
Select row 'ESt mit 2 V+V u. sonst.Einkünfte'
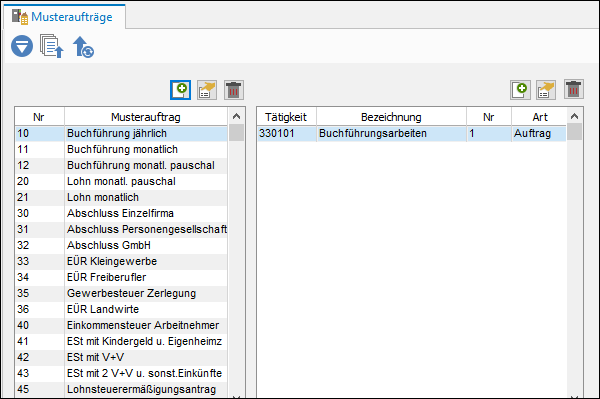(121, 373)
